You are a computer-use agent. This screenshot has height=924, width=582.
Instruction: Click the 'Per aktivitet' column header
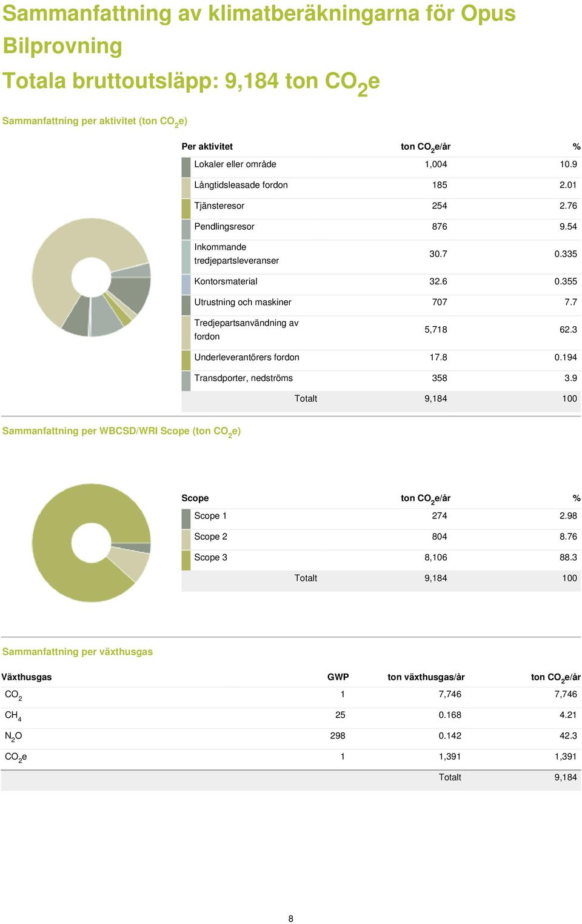click(207, 147)
